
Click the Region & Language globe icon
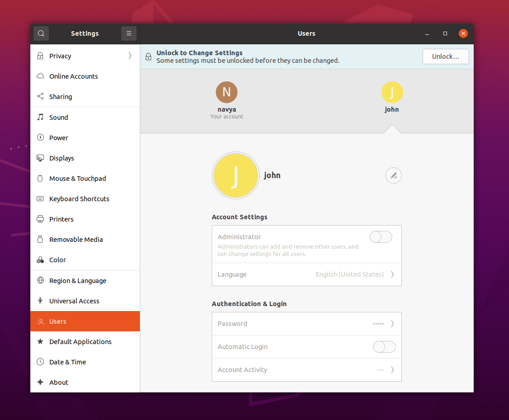click(x=40, y=280)
